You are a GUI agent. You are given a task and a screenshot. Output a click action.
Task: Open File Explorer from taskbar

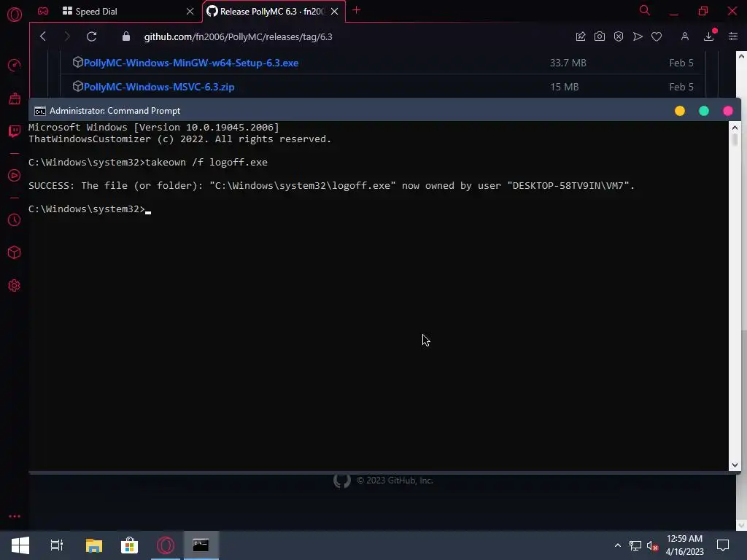click(94, 545)
